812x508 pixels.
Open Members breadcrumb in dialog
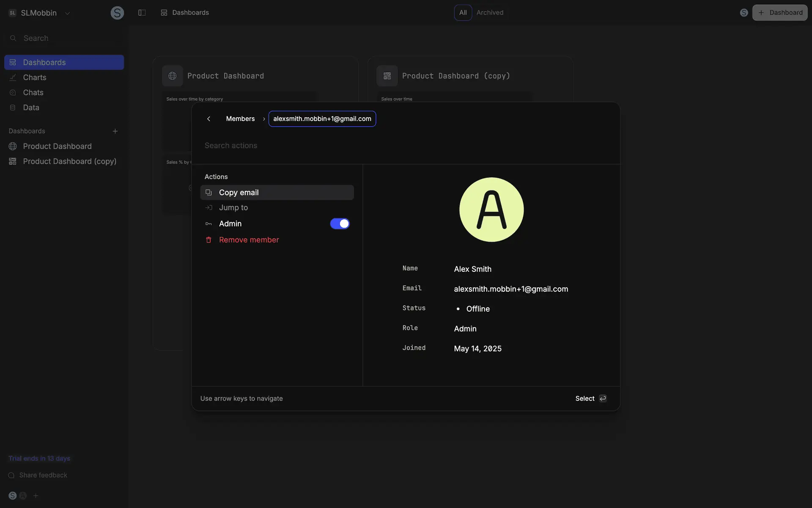pos(240,119)
